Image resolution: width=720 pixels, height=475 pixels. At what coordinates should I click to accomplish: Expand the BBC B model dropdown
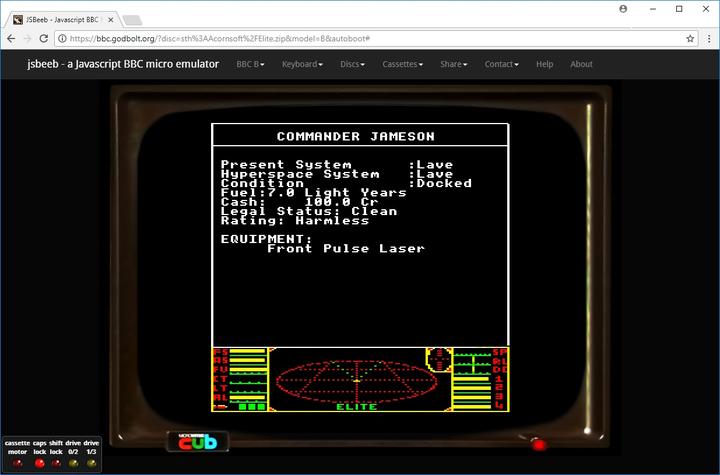(x=250, y=64)
